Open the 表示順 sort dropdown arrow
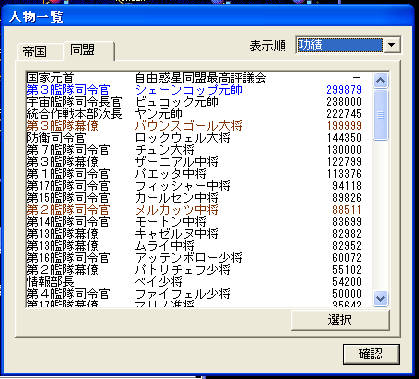419x379 pixels. click(392, 45)
